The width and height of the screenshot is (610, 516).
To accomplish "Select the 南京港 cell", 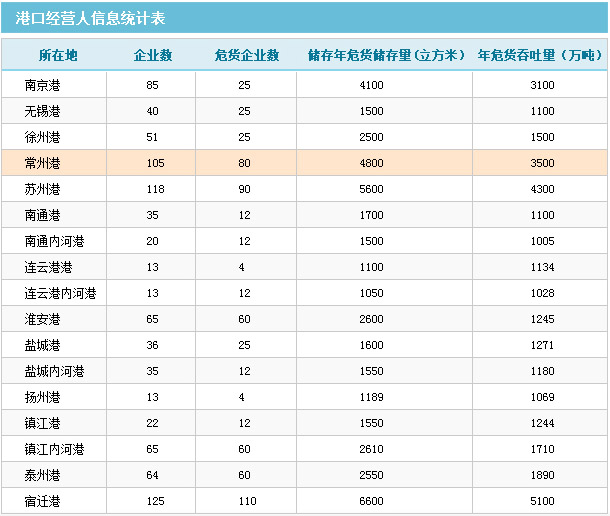I will click(43, 85).
